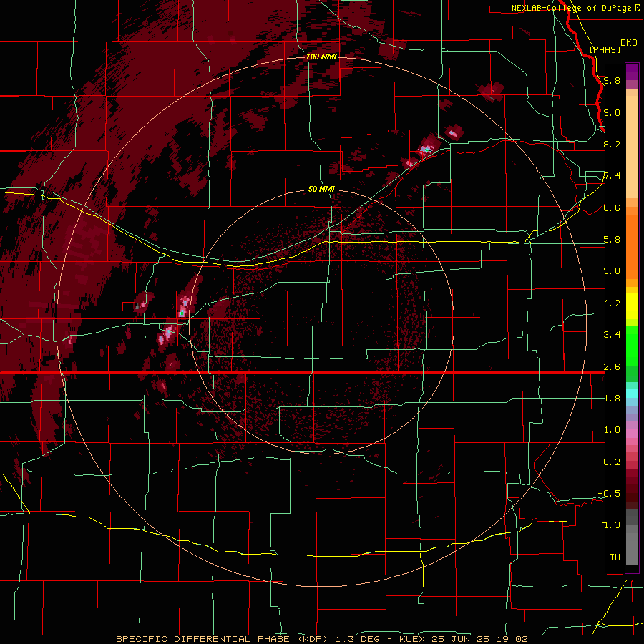Pick the purple segment of the color bar
Screen dimensions: 644x644
pyautogui.click(x=632, y=72)
